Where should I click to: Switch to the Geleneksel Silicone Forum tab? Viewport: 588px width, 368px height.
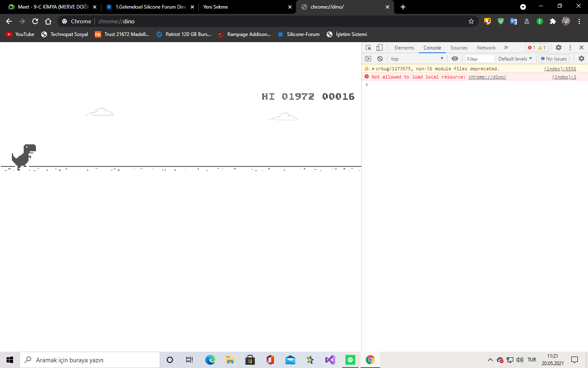click(x=149, y=7)
